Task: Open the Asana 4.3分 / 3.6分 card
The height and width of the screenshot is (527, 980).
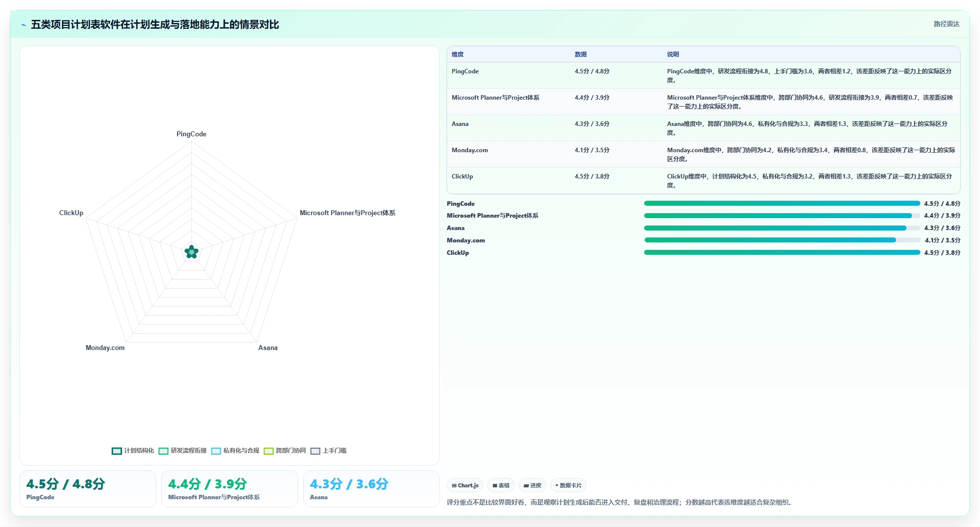Action: tap(371, 489)
